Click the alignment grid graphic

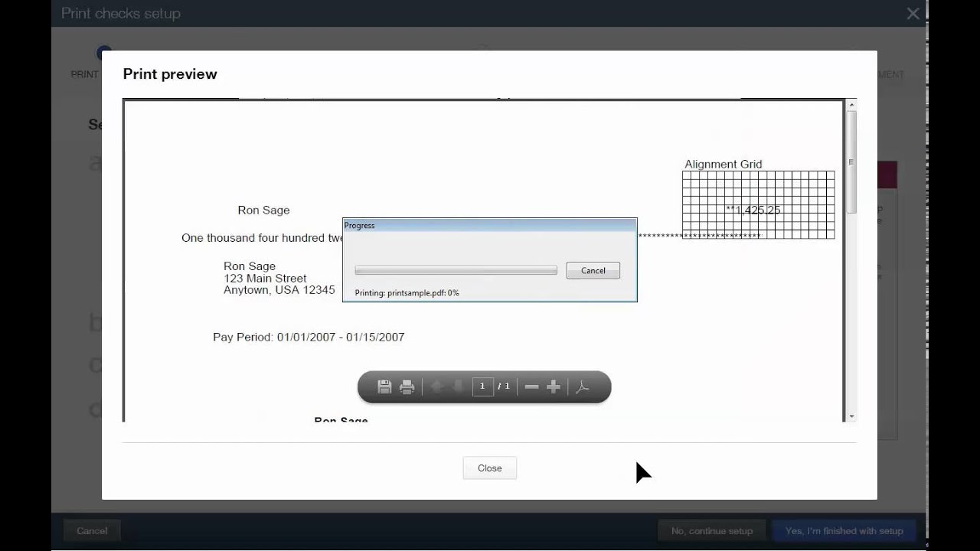click(758, 204)
